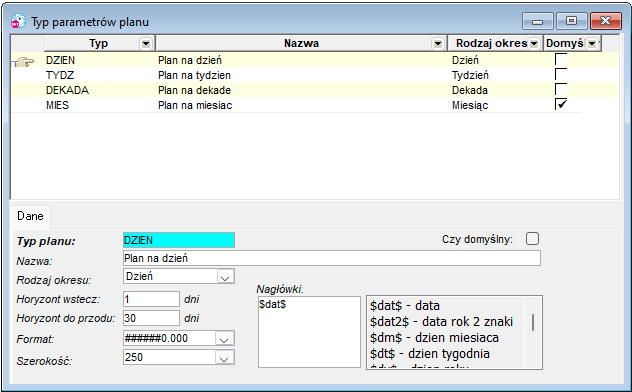This screenshot has width=632, height=392.
Task: Sort by Rodzaj okresu column header
Action: pos(495,44)
